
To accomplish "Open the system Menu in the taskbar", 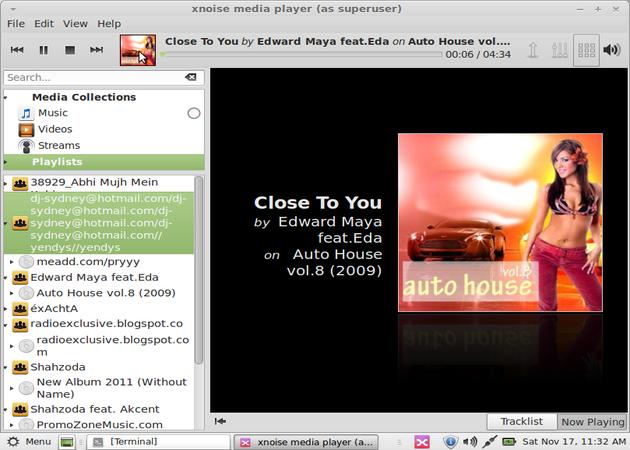I will (x=29, y=442).
